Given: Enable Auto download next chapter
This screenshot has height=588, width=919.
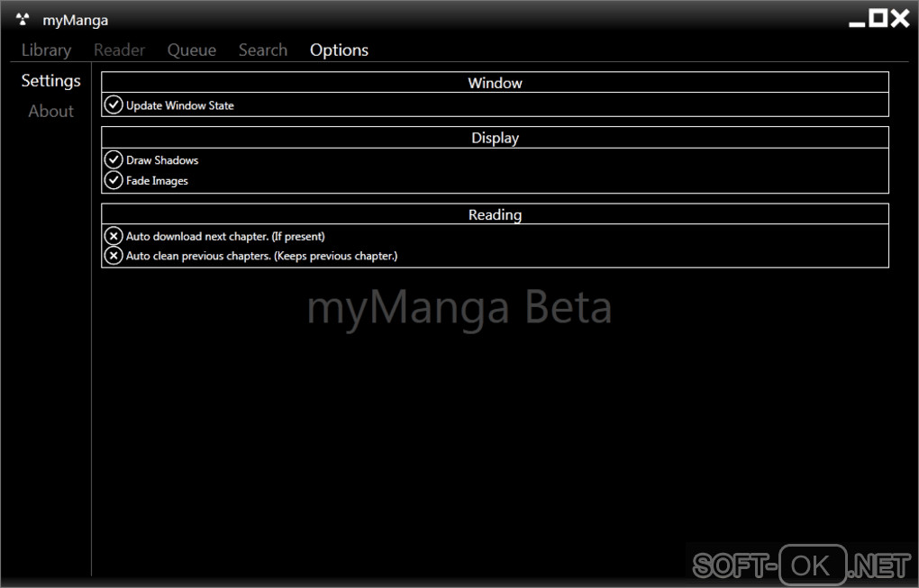Looking at the screenshot, I should tap(114, 236).
